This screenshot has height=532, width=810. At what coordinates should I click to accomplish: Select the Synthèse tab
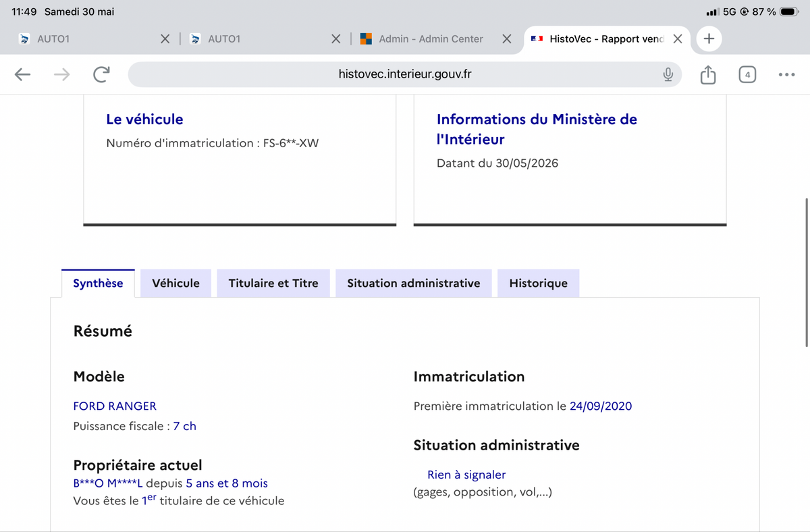98,284
